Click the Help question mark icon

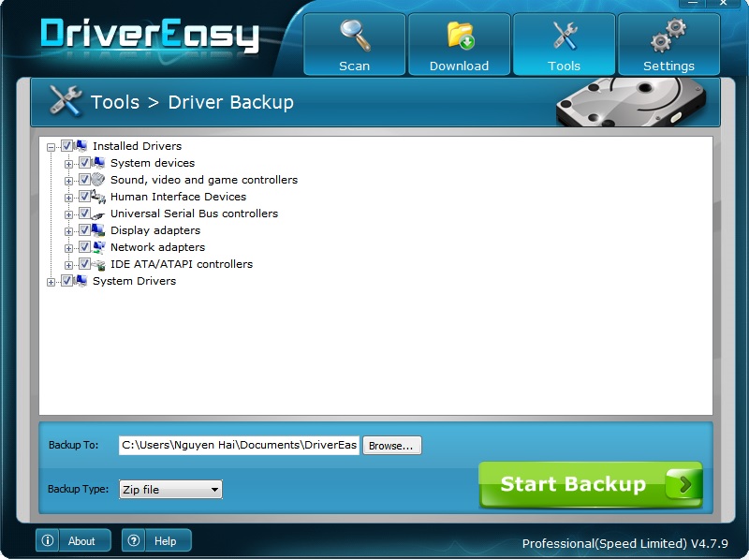coord(133,540)
